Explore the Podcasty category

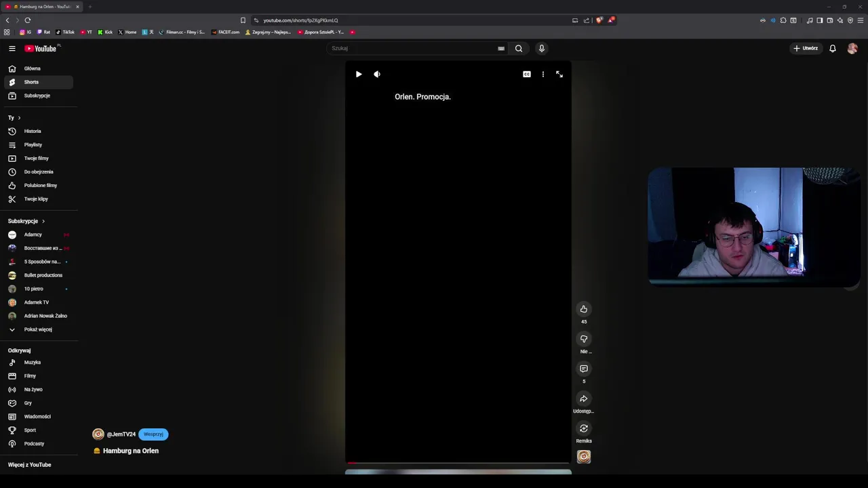(x=38, y=444)
